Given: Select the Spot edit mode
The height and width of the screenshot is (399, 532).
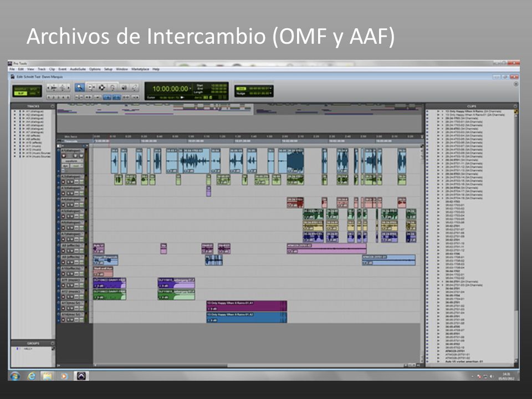Looking at the screenshot, I should (33, 89).
